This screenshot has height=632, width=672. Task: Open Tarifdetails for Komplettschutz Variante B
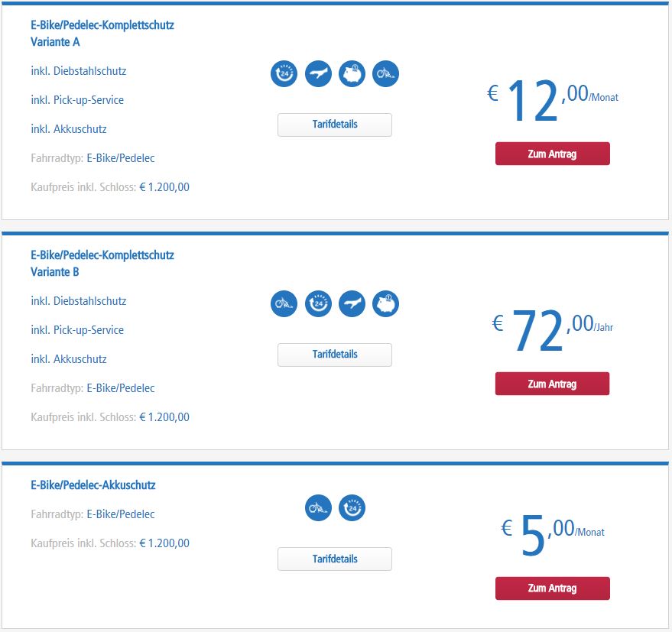335,355
